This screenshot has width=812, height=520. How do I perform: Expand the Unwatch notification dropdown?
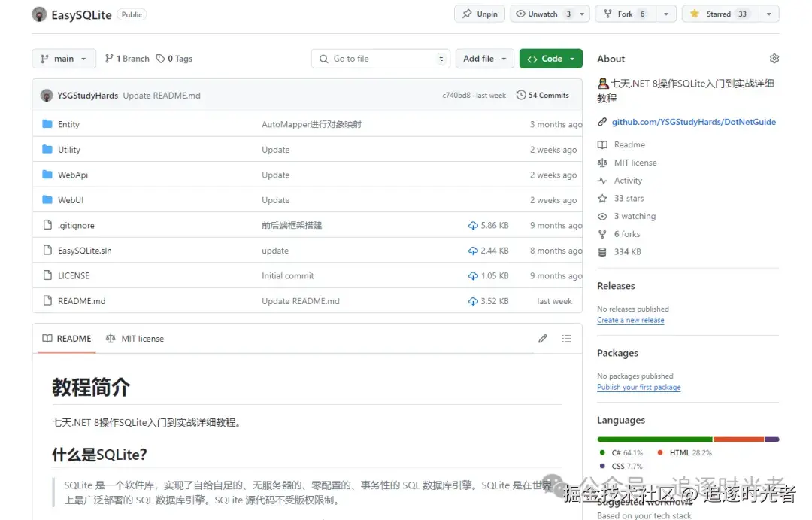(582, 14)
